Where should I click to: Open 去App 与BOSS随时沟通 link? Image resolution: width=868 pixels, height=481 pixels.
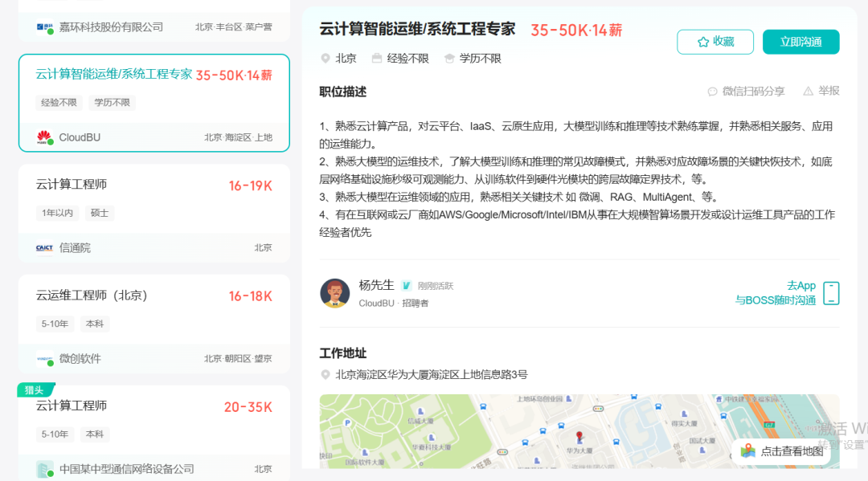click(x=776, y=293)
